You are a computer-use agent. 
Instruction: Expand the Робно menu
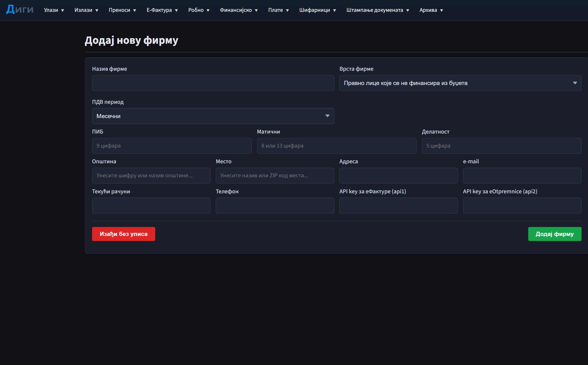pos(199,10)
